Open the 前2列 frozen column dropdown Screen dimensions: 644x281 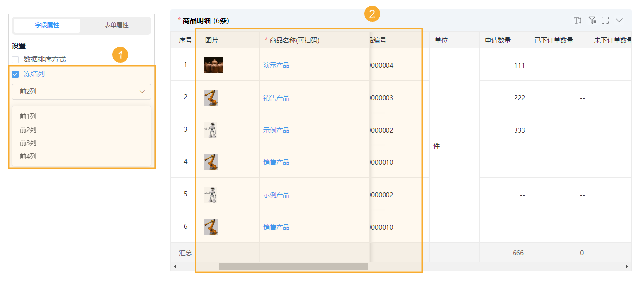click(82, 92)
